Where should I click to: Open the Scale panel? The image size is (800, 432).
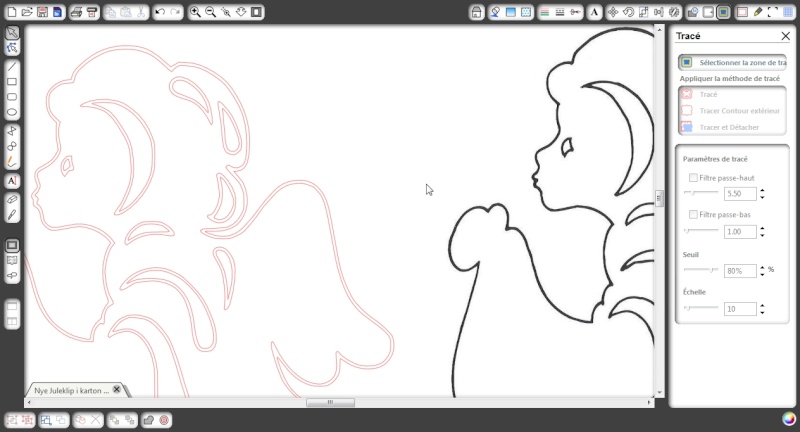(x=644, y=12)
